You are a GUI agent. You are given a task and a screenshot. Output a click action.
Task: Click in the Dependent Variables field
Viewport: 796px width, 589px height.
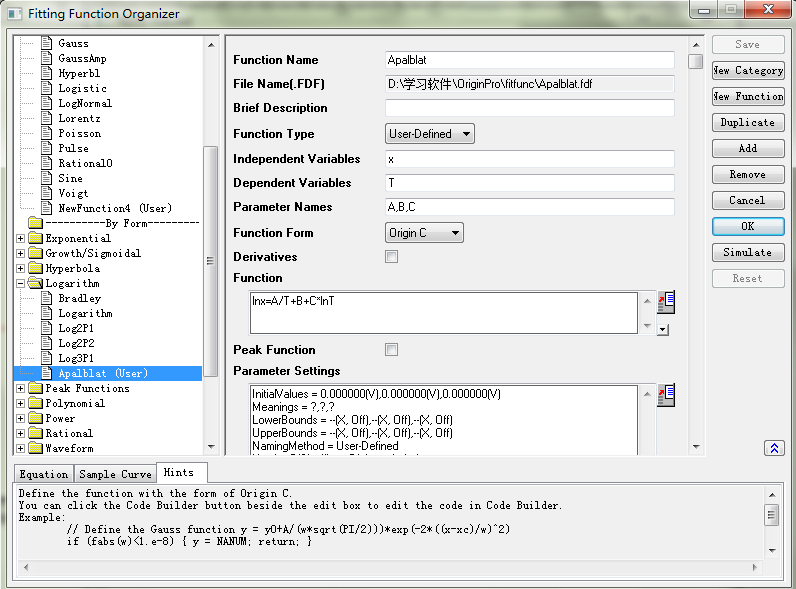click(x=529, y=183)
